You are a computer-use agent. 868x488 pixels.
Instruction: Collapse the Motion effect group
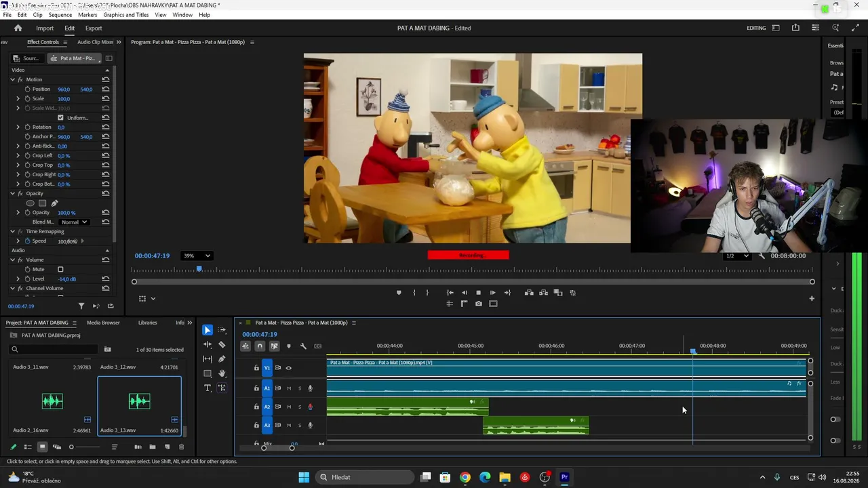click(x=12, y=80)
